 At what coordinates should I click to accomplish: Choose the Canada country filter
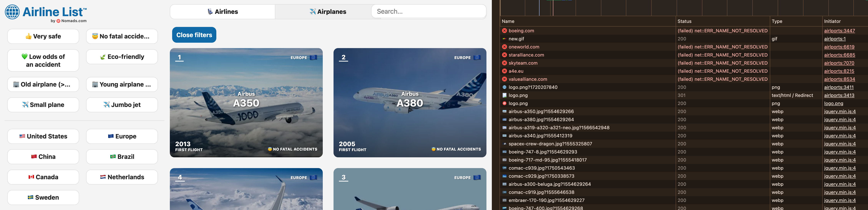(43, 177)
